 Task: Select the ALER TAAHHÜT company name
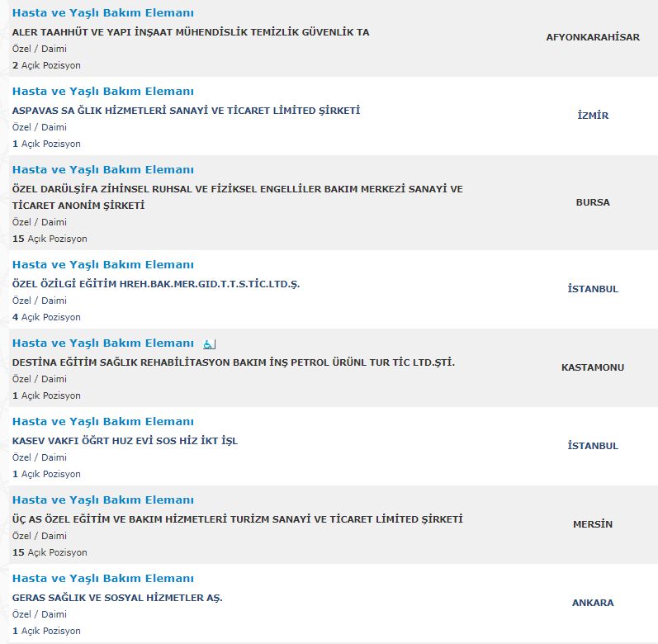pos(191,32)
